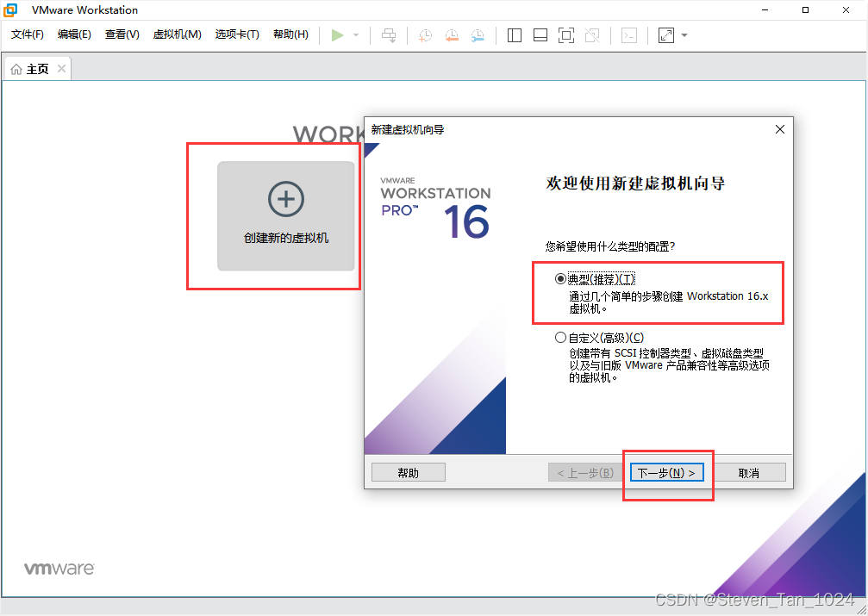The width and height of the screenshot is (868, 616).
Task: Open the power options dropdown arrow
Action: [x=356, y=35]
